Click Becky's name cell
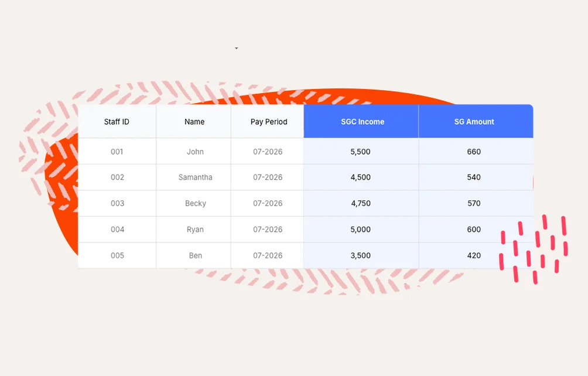Image resolution: width=588 pixels, height=376 pixels. (x=195, y=203)
